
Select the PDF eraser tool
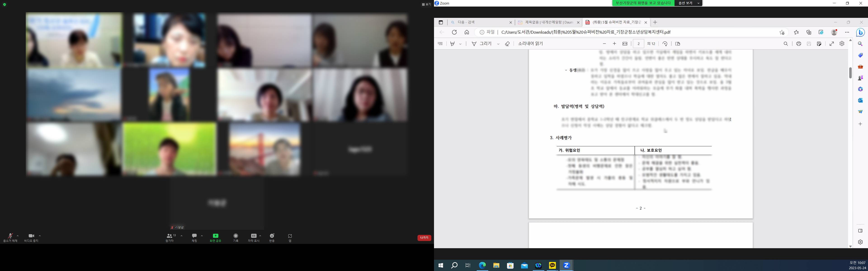pos(507,44)
